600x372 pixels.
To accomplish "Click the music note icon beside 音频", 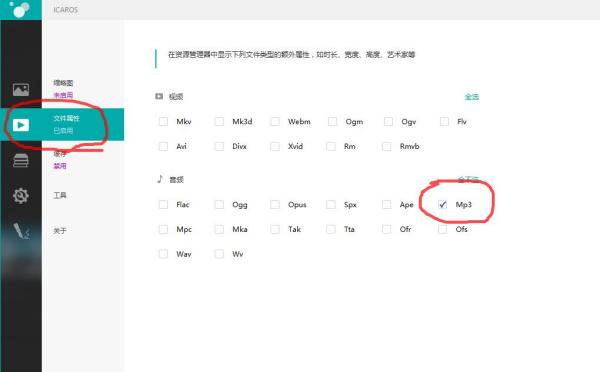I will click(x=160, y=179).
